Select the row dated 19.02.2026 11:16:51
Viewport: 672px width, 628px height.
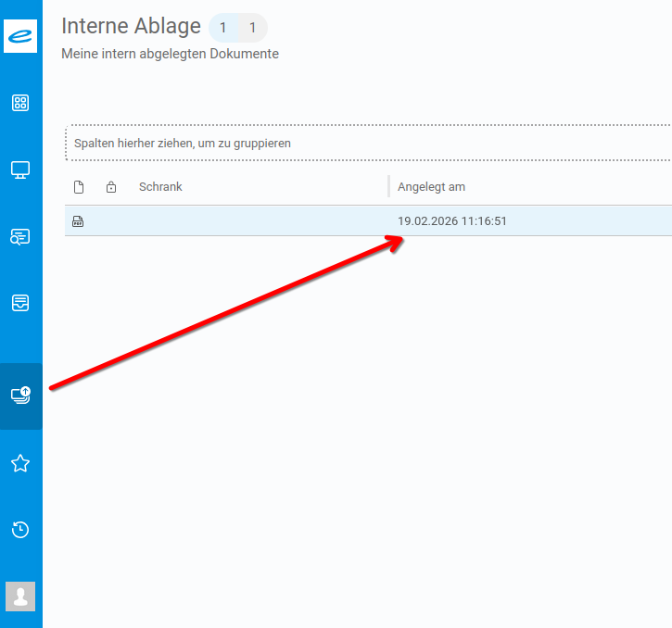tap(451, 221)
